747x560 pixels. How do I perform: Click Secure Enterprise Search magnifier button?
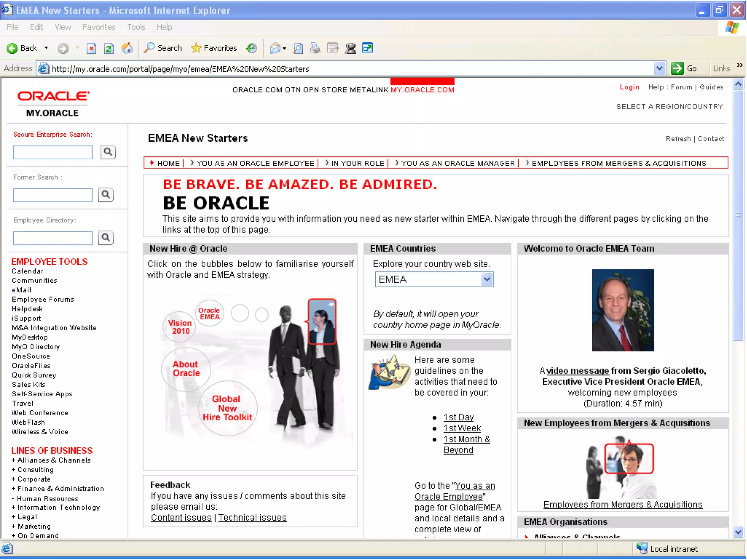108,152
